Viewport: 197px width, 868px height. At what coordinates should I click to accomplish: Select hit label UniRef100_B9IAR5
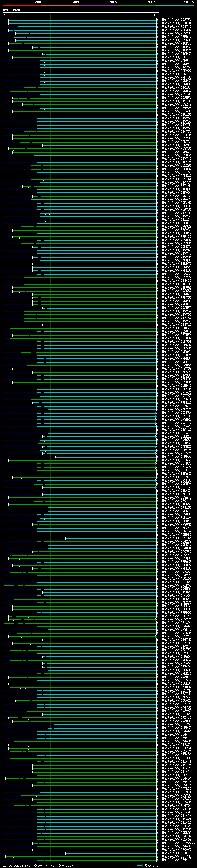(177, 355)
